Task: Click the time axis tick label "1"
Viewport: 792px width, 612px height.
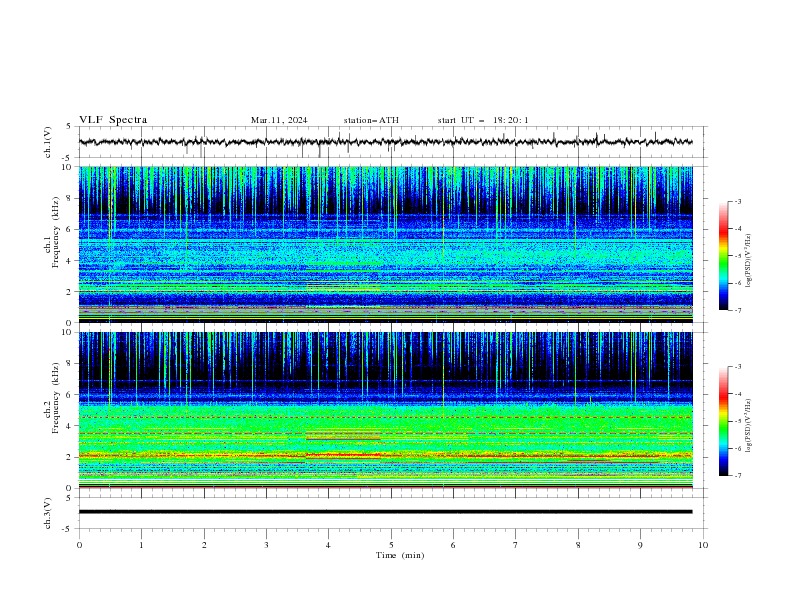Action: (142, 545)
